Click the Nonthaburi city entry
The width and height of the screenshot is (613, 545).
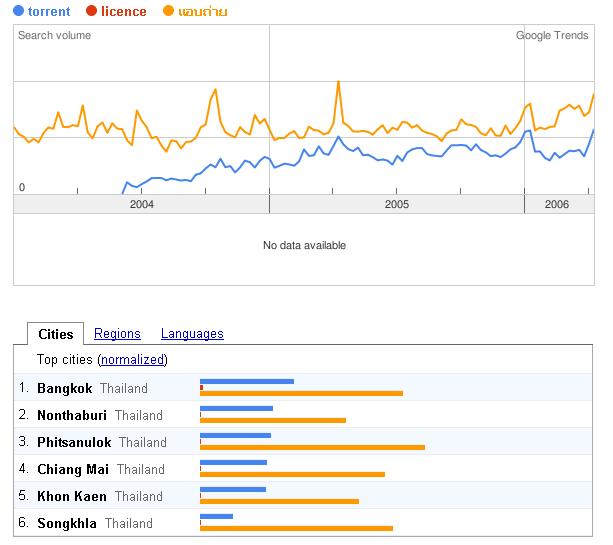(72, 415)
